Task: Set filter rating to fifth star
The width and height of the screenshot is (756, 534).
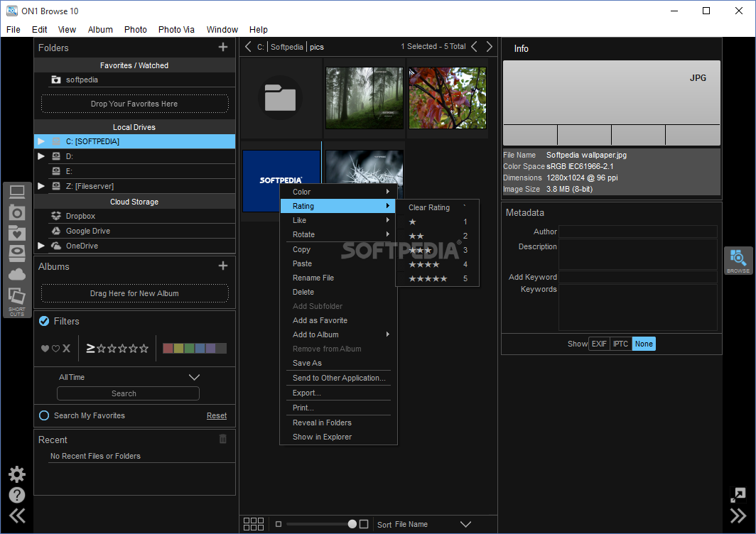Action: click(x=144, y=349)
